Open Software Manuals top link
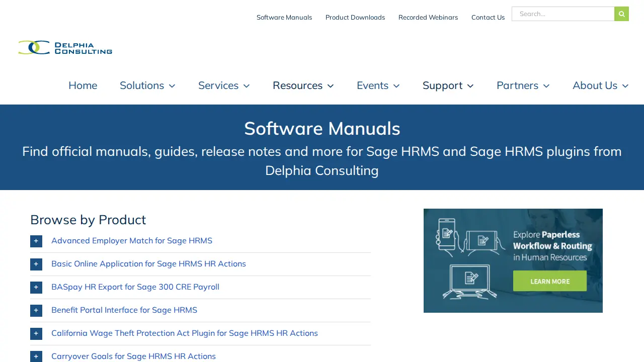 coord(284,17)
